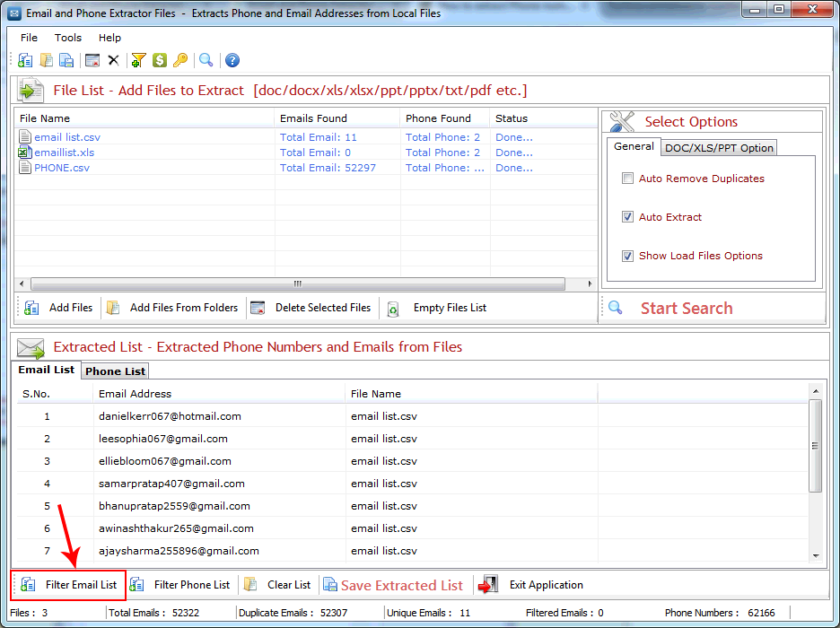Click the green dollar sign toolbar icon
This screenshot has height=628, width=840.
click(x=159, y=60)
